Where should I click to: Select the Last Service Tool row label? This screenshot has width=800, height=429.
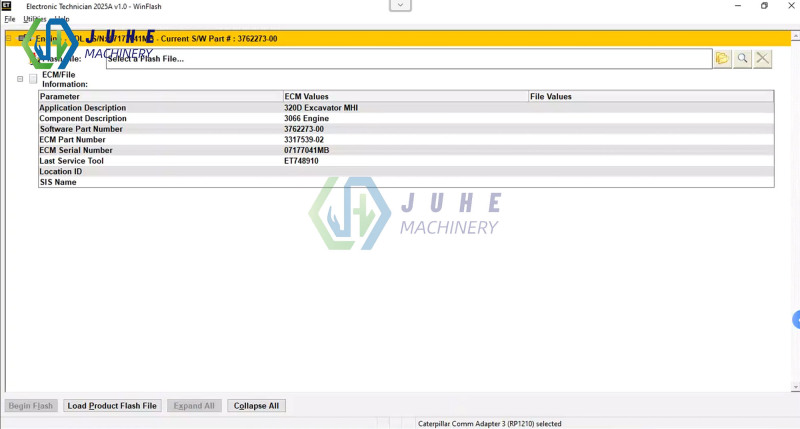click(71, 161)
